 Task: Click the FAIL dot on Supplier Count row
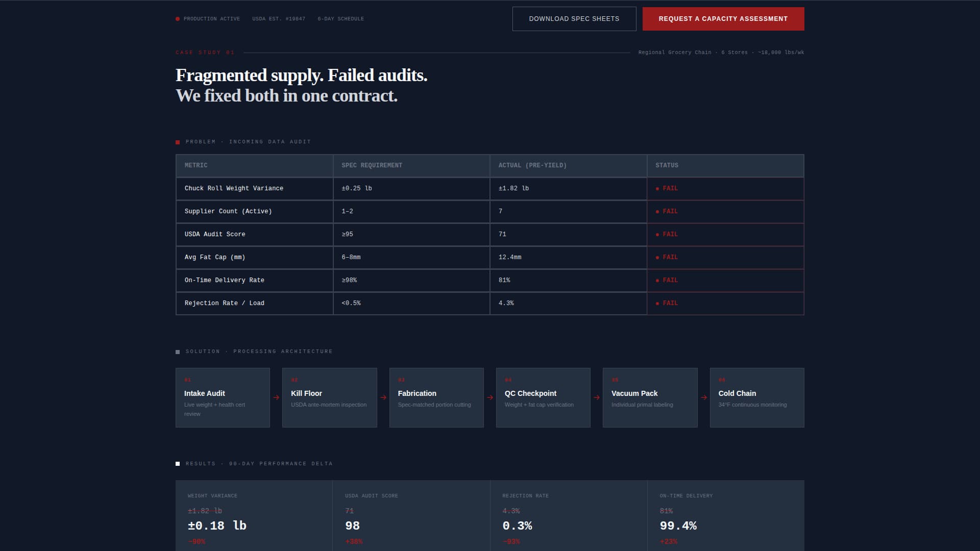coord(657,211)
